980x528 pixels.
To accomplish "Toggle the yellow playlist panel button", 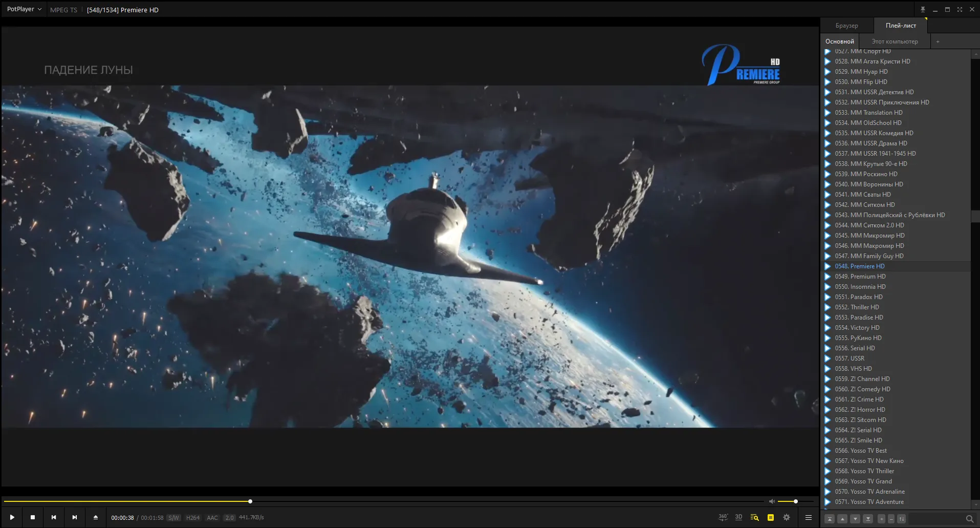I will click(x=771, y=517).
